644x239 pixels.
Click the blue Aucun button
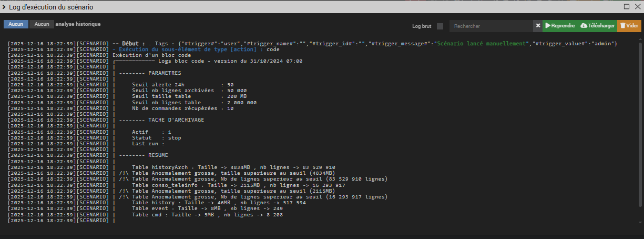pos(16,24)
